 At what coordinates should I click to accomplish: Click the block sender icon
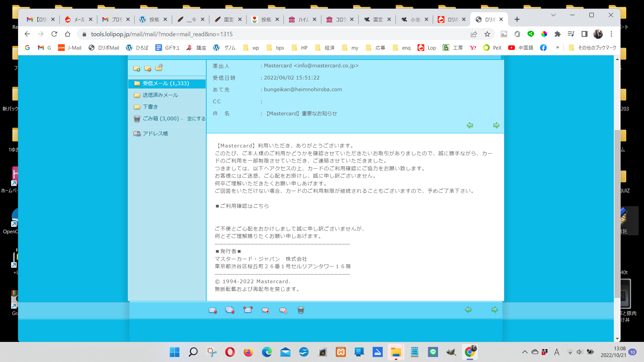(283, 311)
